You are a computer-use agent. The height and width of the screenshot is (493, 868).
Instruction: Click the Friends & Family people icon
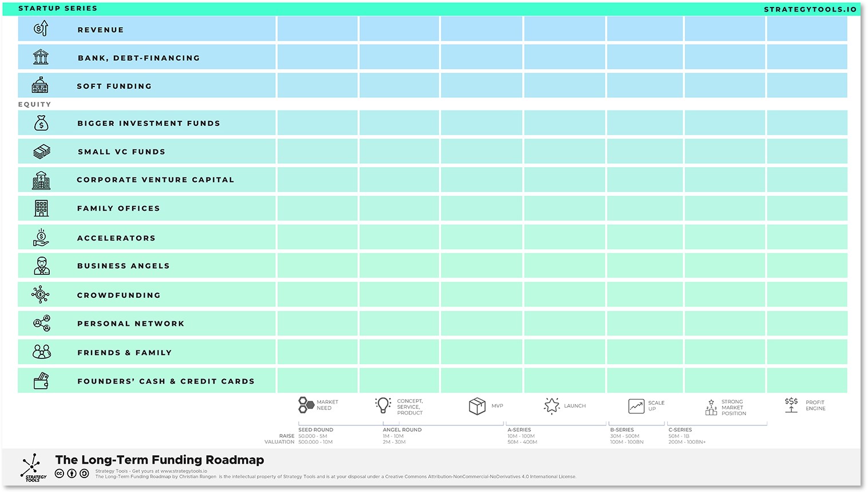[41, 352]
